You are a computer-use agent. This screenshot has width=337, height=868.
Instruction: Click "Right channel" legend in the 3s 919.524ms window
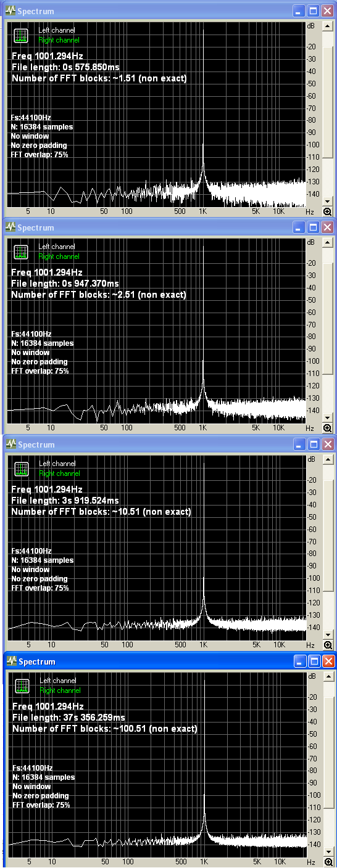click(x=59, y=473)
